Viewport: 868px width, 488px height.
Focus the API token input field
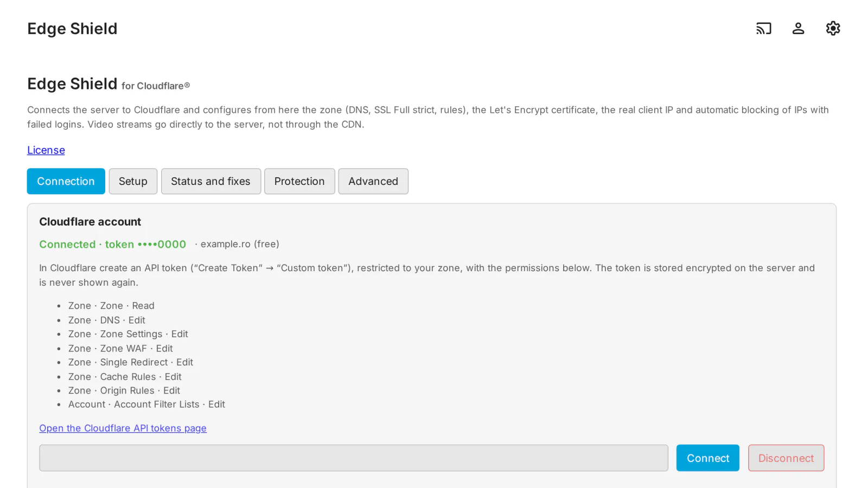pyautogui.click(x=354, y=458)
